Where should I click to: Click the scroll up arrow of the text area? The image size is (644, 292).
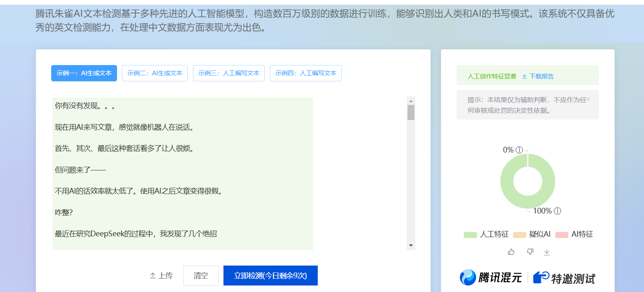pyautogui.click(x=411, y=101)
